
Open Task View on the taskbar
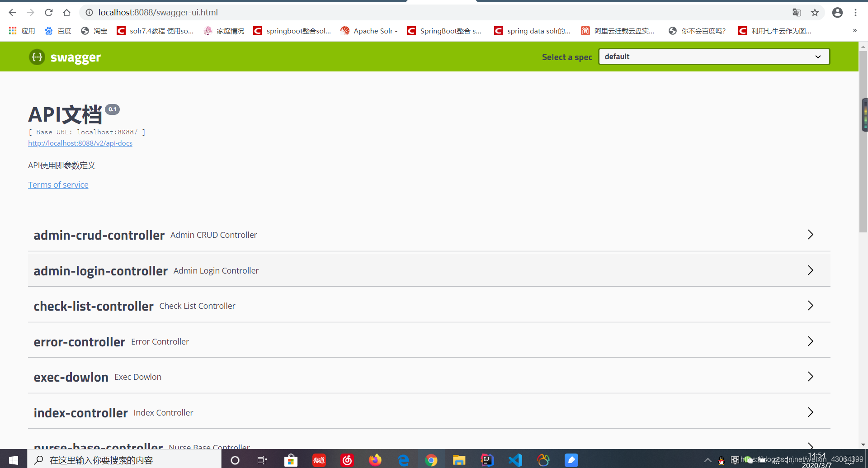point(262,460)
